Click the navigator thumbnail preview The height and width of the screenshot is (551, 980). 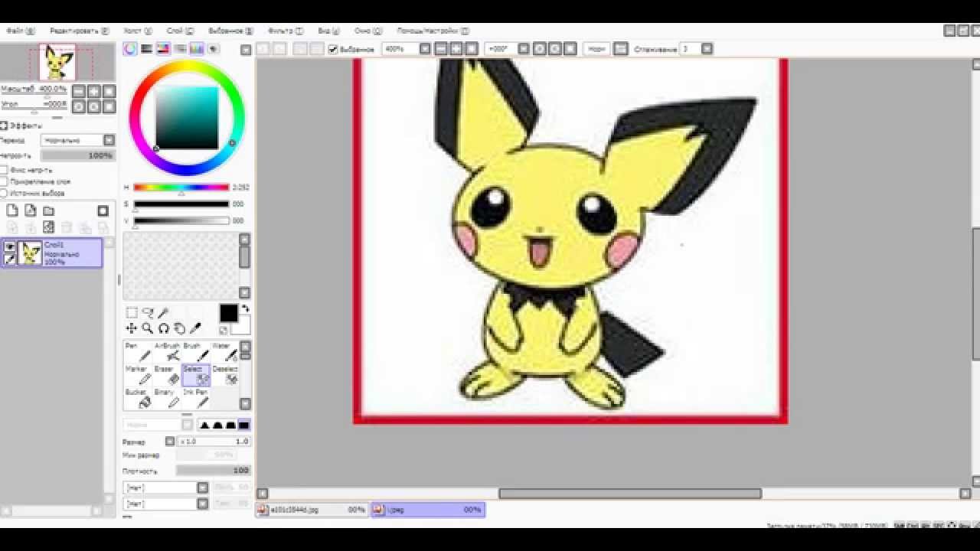(x=57, y=63)
